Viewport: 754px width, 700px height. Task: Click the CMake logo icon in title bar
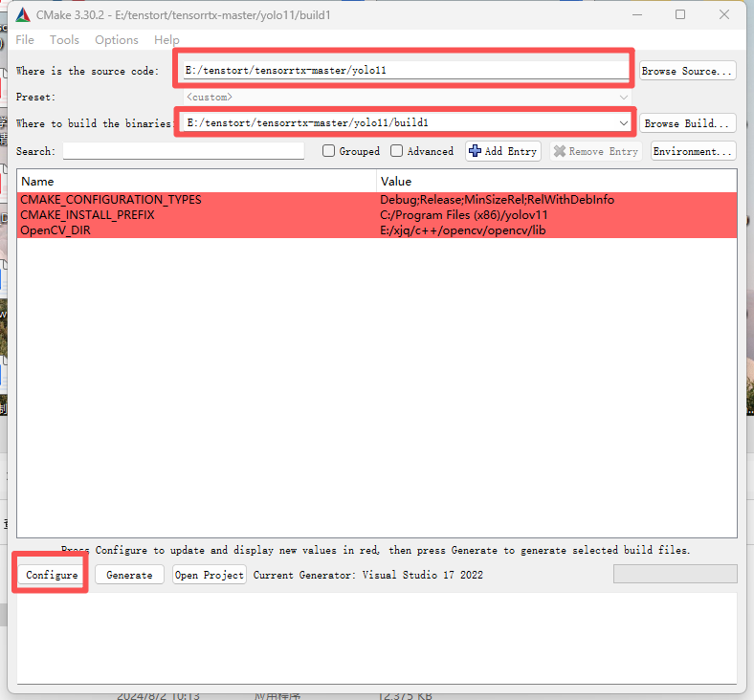[x=23, y=15]
